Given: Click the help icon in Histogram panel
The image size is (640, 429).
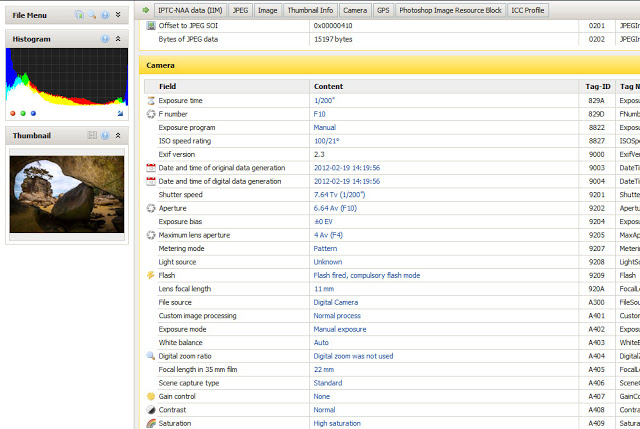Looking at the screenshot, I should [105, 39].
